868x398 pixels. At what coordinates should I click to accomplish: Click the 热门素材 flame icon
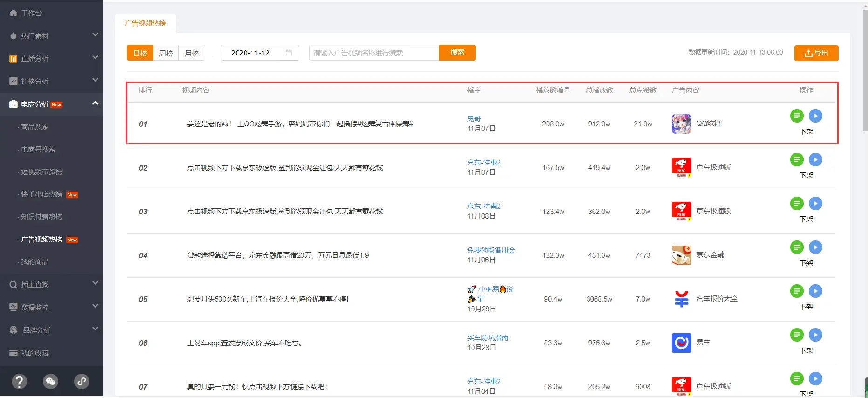14,36
